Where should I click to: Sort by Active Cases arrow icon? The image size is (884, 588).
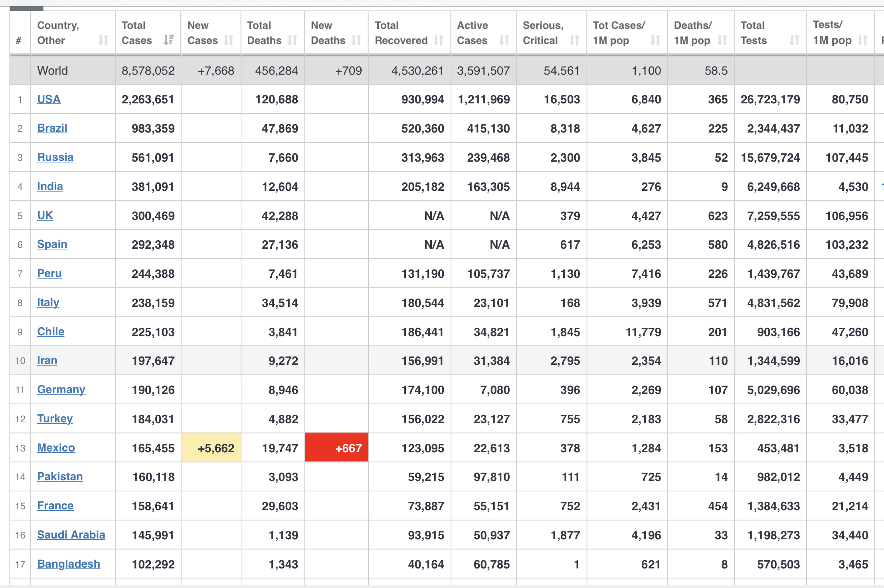click(x=504, y=40)
